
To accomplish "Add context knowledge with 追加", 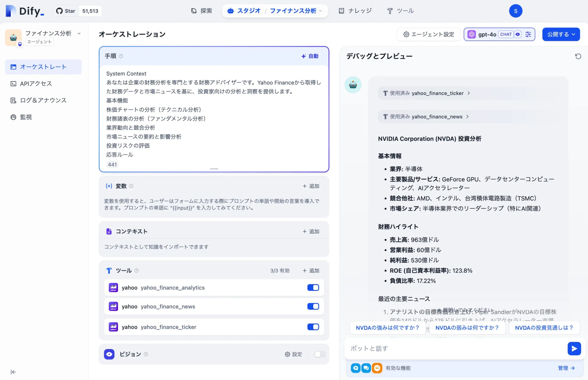I will (x=311, y=231).
